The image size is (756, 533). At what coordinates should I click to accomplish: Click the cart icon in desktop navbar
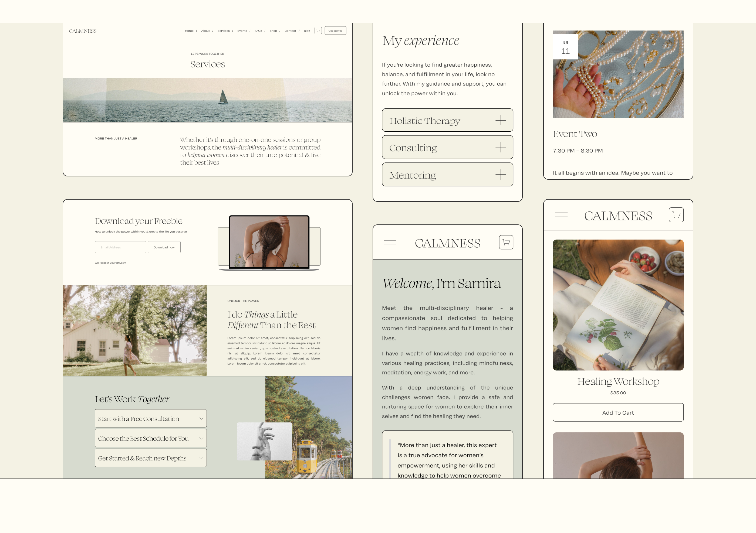tap(318, 30)
